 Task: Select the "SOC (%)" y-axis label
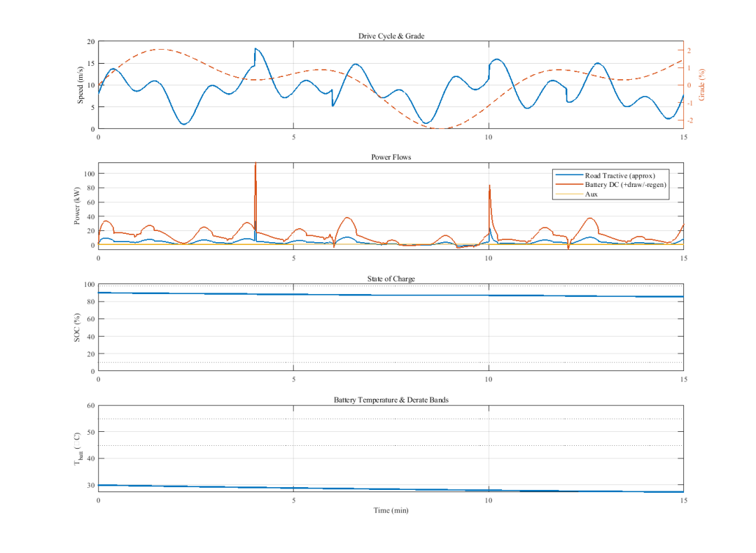(x=77, y=328)
